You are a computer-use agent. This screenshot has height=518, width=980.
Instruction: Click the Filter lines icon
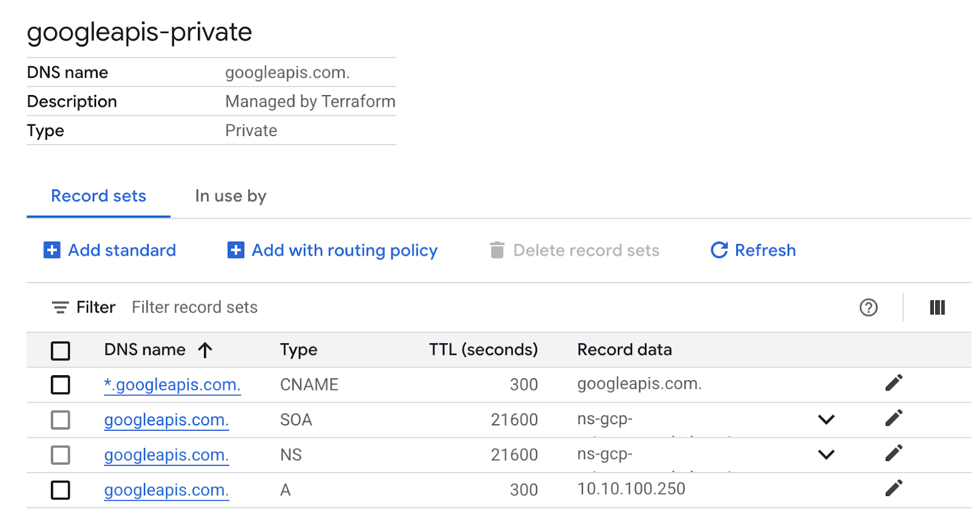click(x=59, y=307)
